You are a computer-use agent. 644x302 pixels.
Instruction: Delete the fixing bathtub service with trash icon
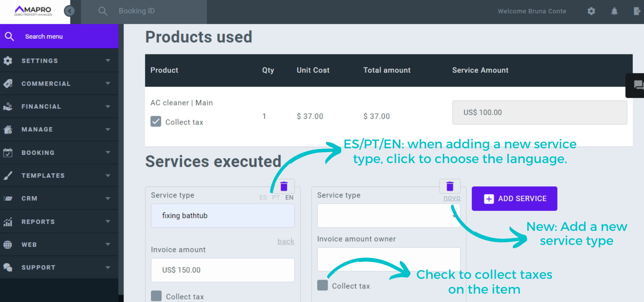click(284, 186)
